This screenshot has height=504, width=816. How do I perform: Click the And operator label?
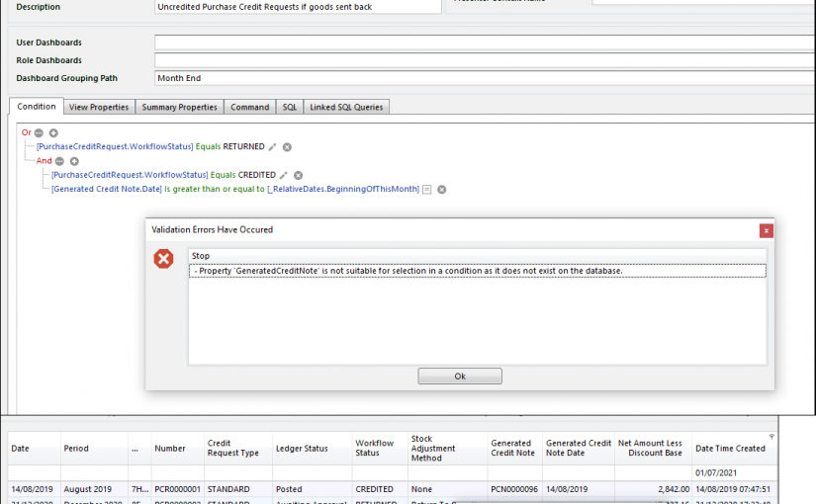tap(44, 161)
